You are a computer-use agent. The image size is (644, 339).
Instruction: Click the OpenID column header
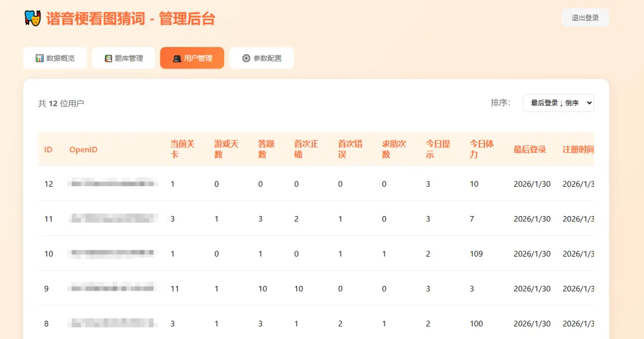83,150
